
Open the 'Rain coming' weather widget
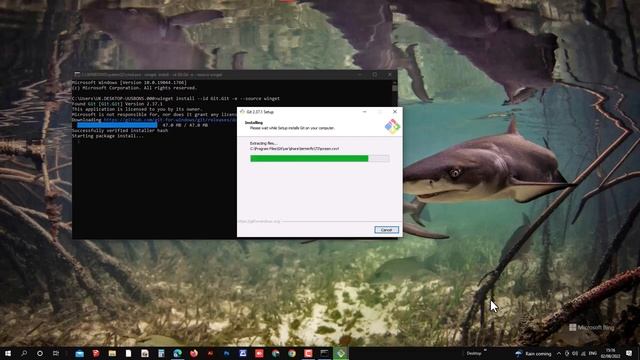coord(534,353)
